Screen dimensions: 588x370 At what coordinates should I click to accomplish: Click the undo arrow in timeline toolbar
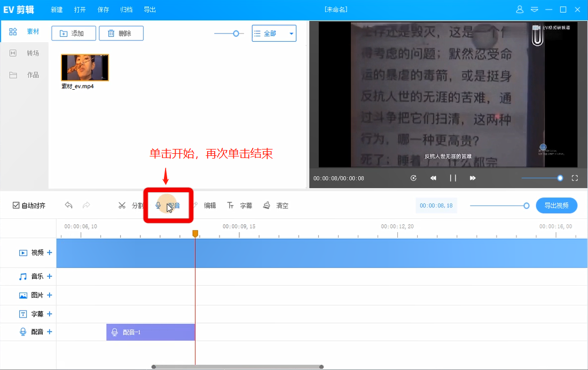(x=68, y=206)
